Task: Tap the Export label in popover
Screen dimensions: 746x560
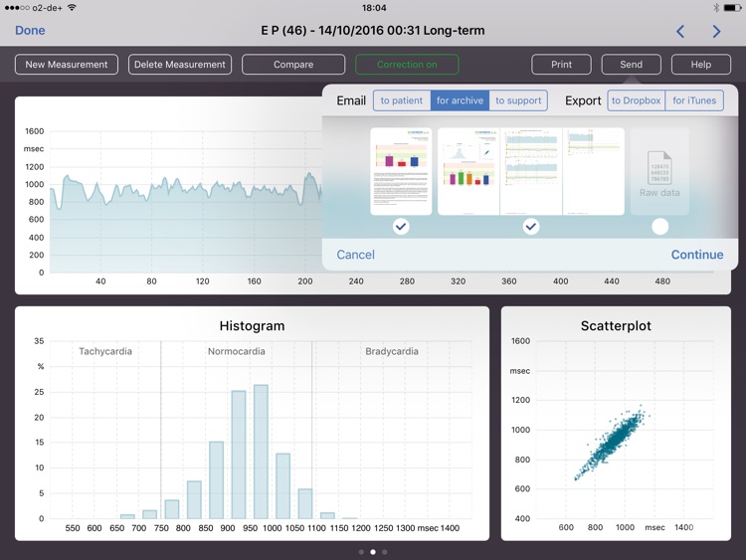Action: [583, 100]
